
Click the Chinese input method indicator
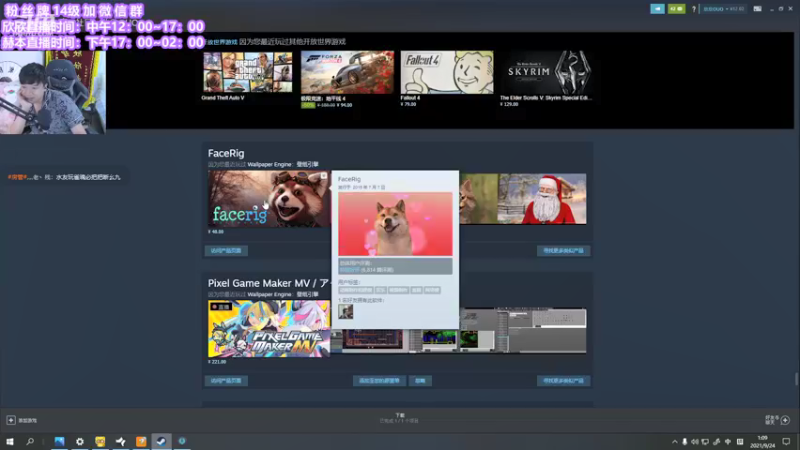[728, 442]
